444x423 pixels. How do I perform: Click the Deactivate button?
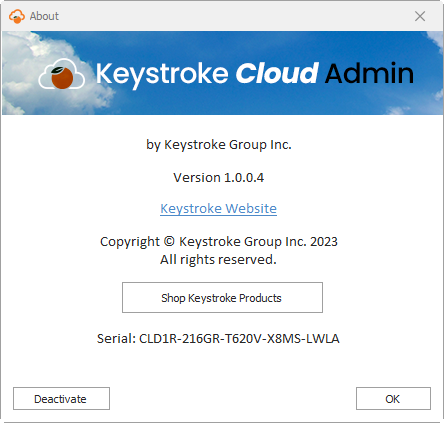pos(61,399)
